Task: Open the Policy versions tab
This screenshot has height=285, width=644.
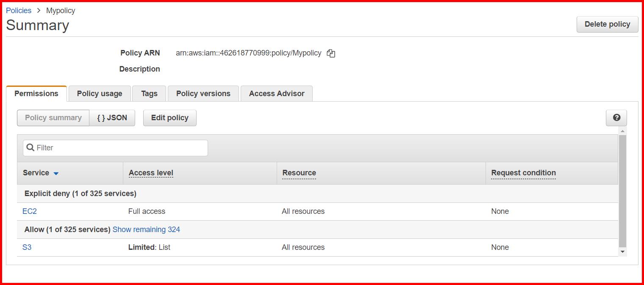Action: (x=203, y=93)
